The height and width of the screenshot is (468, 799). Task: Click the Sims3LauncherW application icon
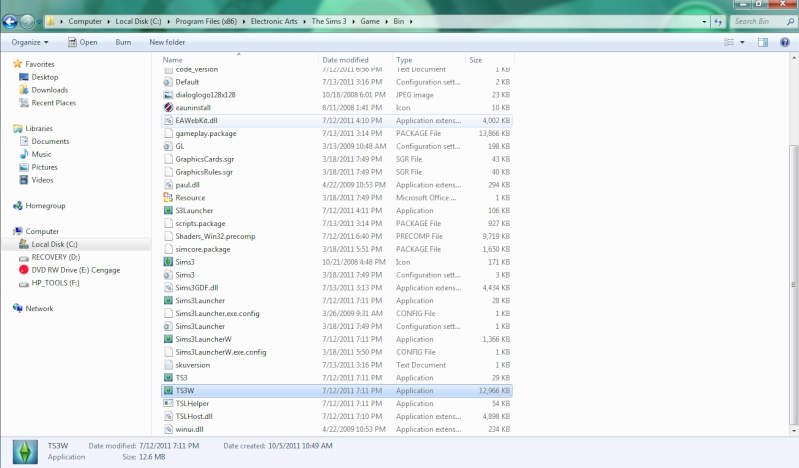168,339
